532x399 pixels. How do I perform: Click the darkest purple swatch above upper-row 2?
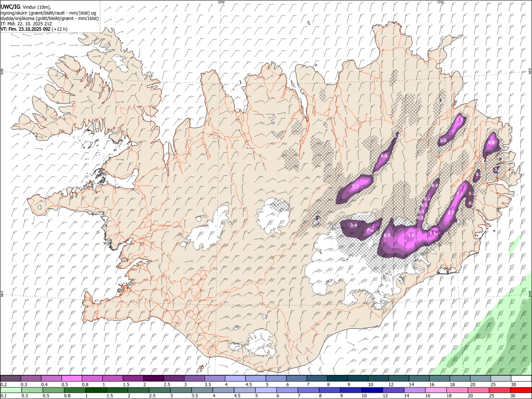point(153,379)
